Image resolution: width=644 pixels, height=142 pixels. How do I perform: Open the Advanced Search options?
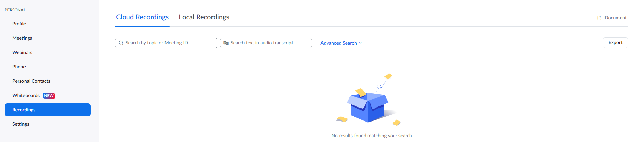pos(339,43)
